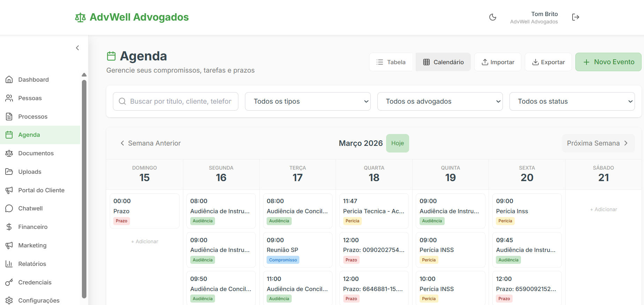644x305 pixels.
Task: Click the logout icon beside Tom Brito
Action: coord(576,17)
